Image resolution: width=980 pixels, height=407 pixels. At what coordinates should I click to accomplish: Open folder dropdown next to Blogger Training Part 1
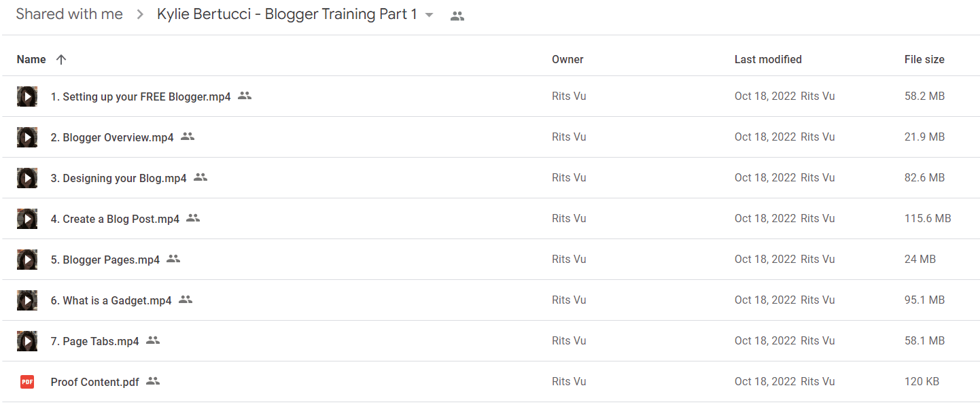(429, 15)
